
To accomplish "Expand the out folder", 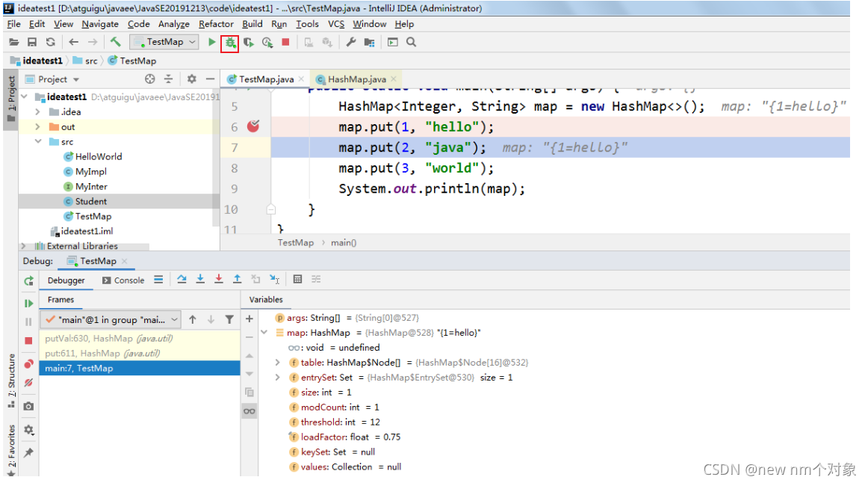I will point(37,127).
